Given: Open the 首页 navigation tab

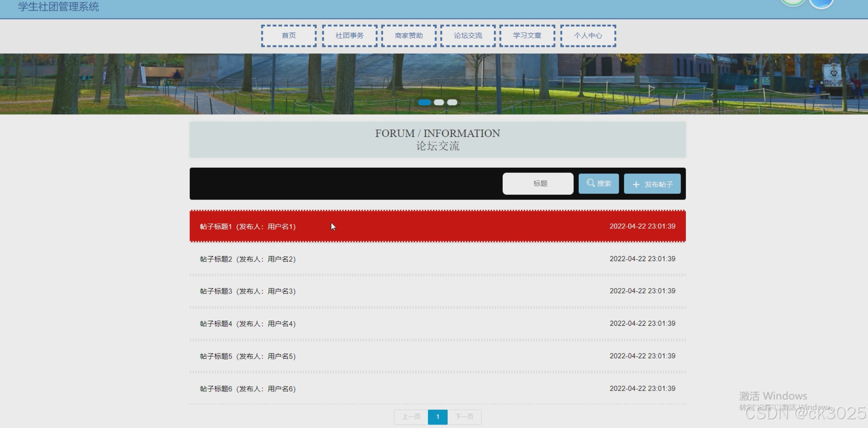Looking at the screenshot, I should (x=289, y=36).
